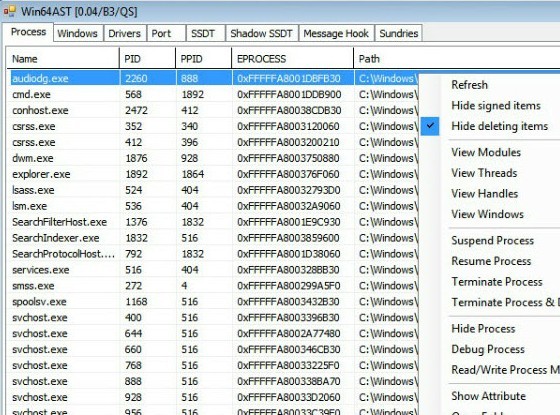This screenshot has width=560, height=415.
Task: Click PPID cell 1864
Action: tap(193, 174)
